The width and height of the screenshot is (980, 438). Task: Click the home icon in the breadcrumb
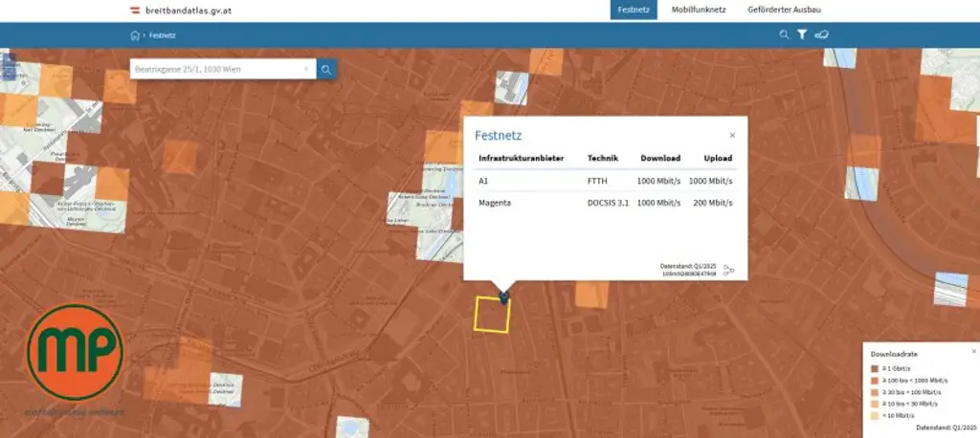coord(135,35)
